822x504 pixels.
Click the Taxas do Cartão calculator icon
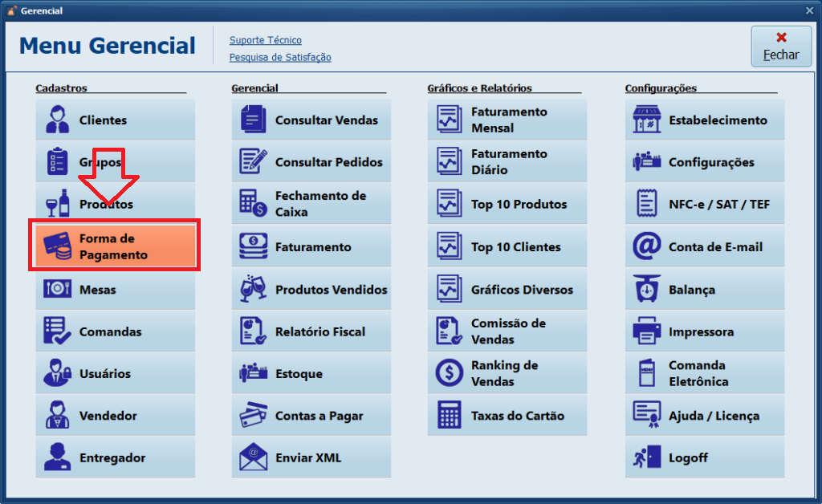450,416
